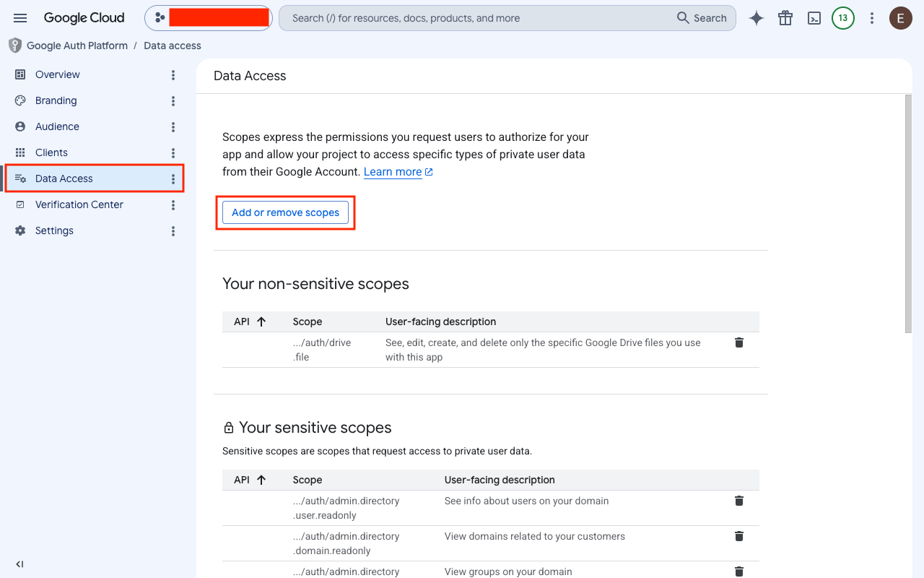The width and height of the screenshot is (924, 578).
Task: Go to Google Auth Platform breadcrumb
Action: [77, 46]
